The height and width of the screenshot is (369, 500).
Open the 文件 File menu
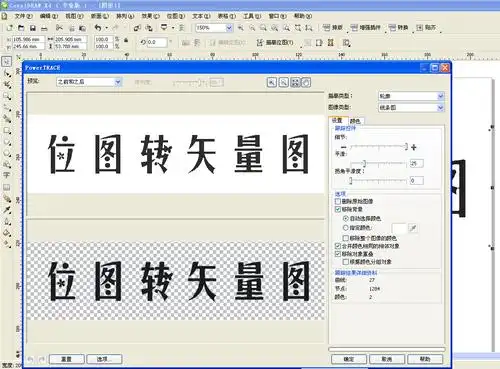point(23,16)
